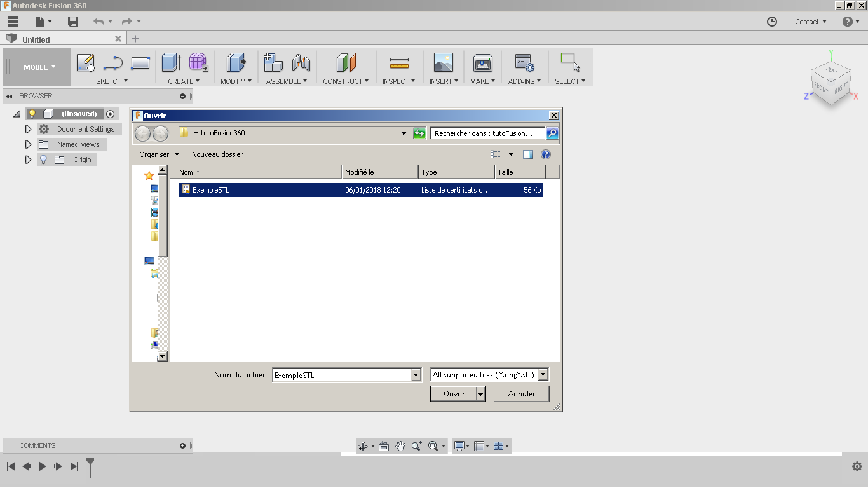
Task: Select the Extrude tool icon
Action: pyautogui.click(x=172, y=62)
